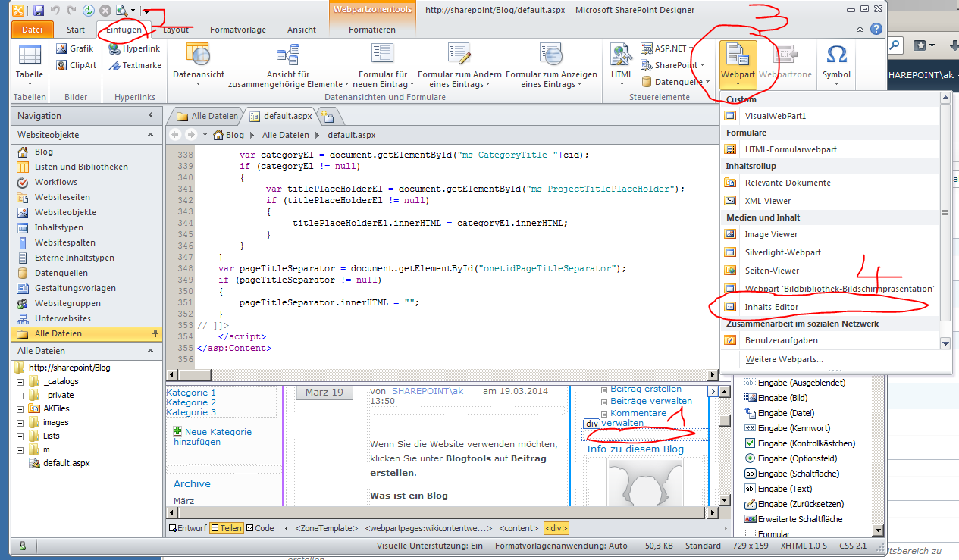The width and height of the screenshot is (959, 560).
Task: Insert a Hyperlink from the ribbon
Action: tap(134, 49)
